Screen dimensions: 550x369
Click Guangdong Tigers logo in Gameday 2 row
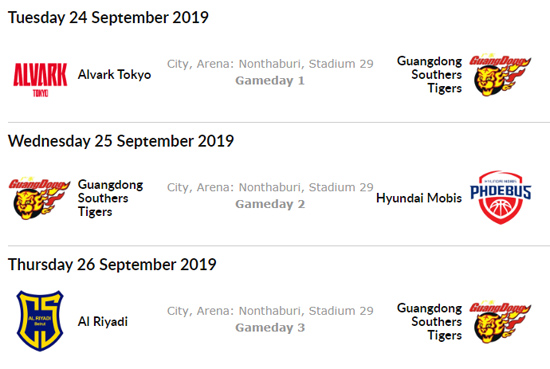pos(39,199)
